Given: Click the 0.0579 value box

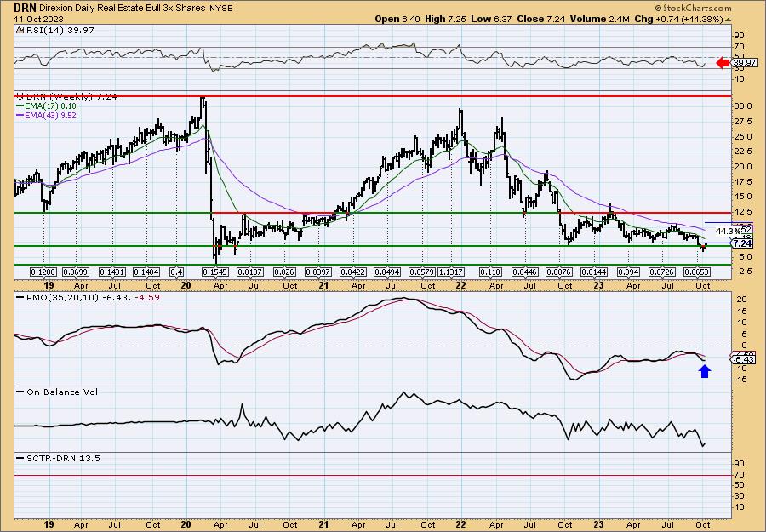Looking at the screenshot, I should click(421, 272).
